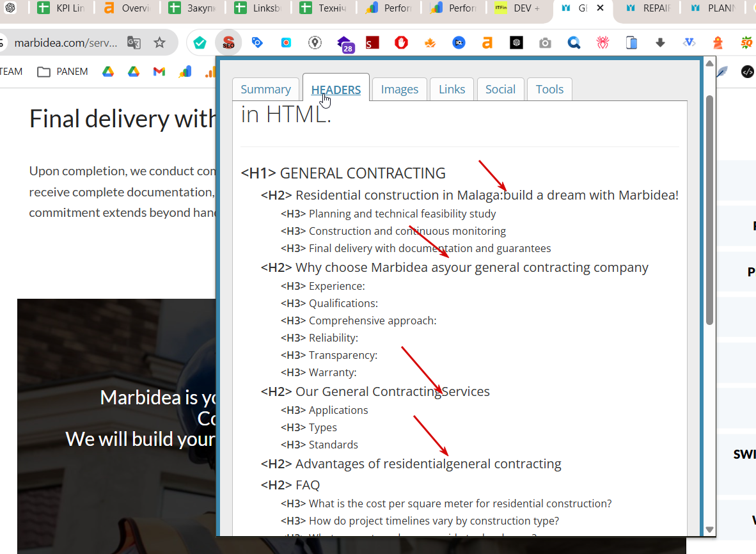Select the HEADERS tab
This screenshot has width=756, height=554.
(x=336, y=90)
